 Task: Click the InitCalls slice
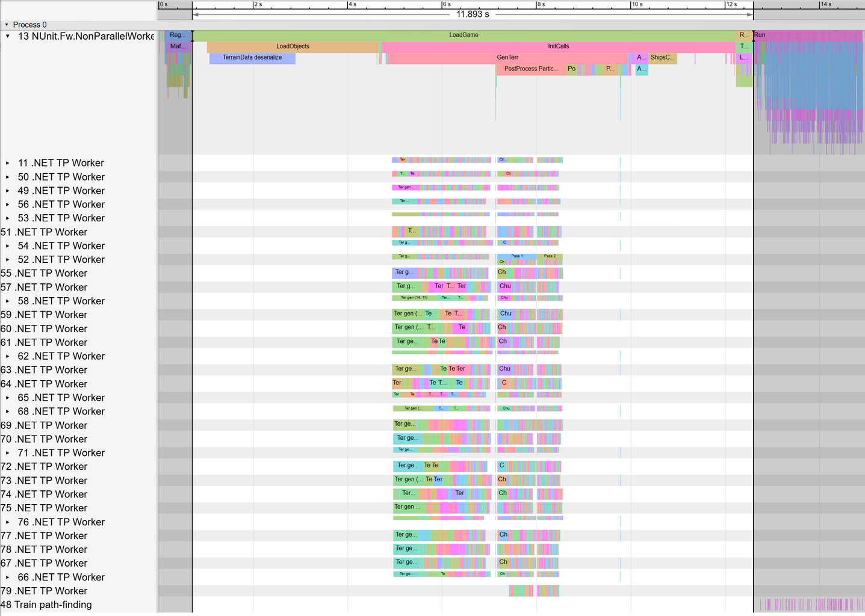point(558,46)
